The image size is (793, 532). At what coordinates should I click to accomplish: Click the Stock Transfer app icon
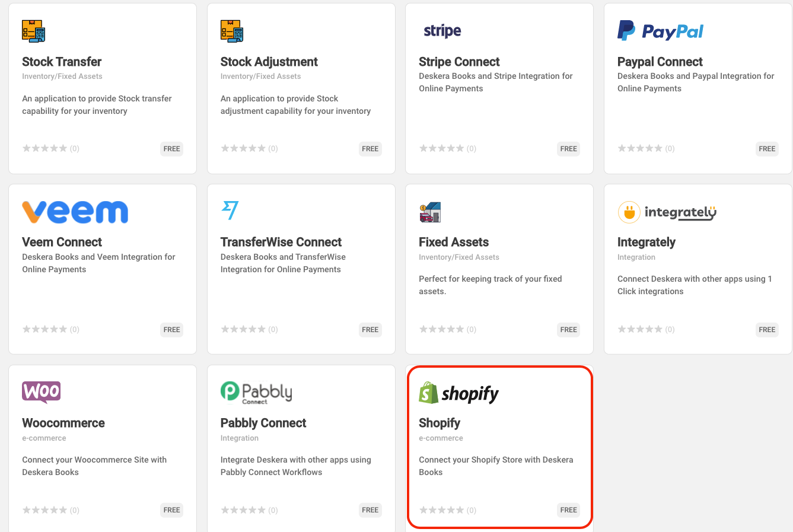tap(33, 31)
